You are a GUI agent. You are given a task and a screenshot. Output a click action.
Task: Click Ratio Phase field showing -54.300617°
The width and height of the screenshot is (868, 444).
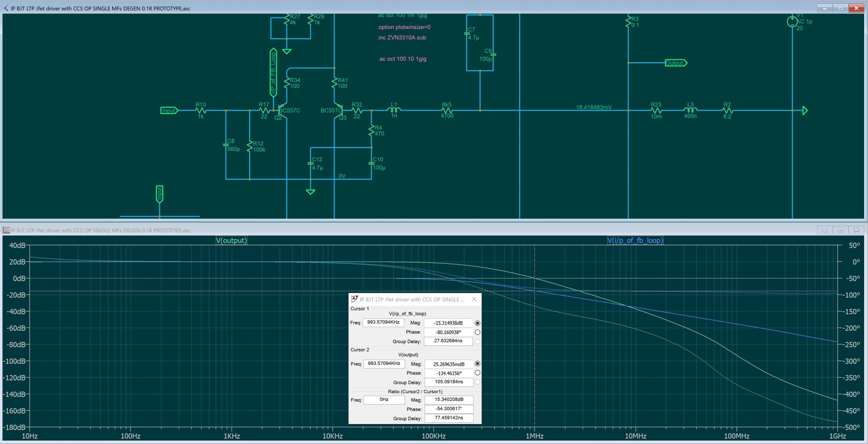click(449, 409)
